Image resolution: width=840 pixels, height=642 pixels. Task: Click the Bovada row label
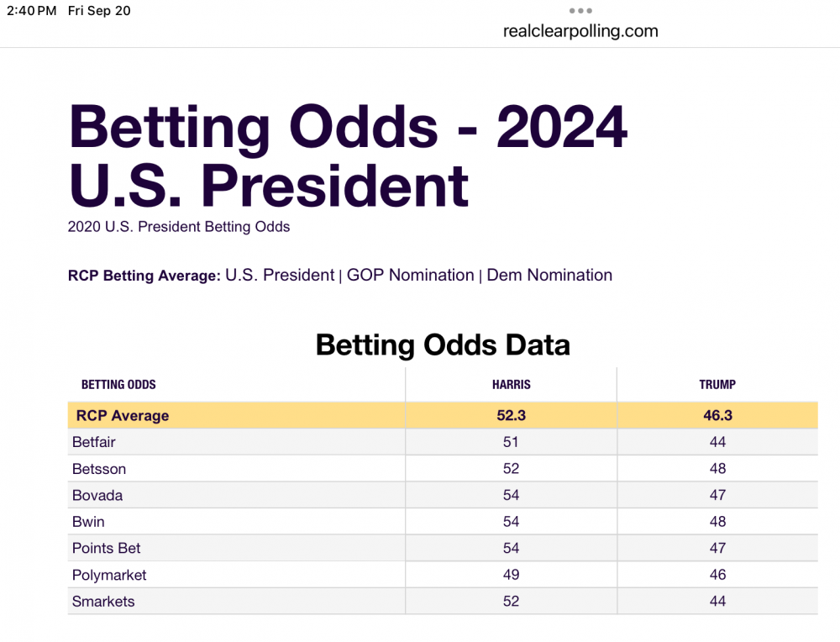click(x=97, y=495)
